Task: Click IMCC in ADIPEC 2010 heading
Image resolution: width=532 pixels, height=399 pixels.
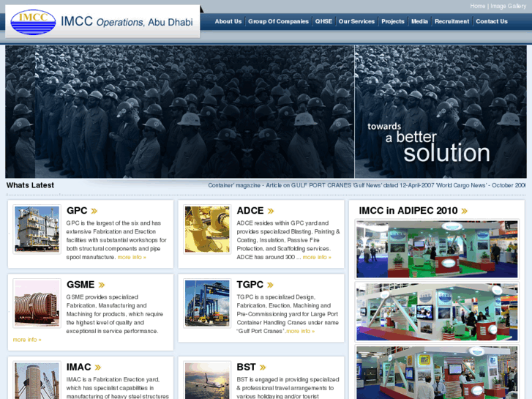Action: point(408,211)
